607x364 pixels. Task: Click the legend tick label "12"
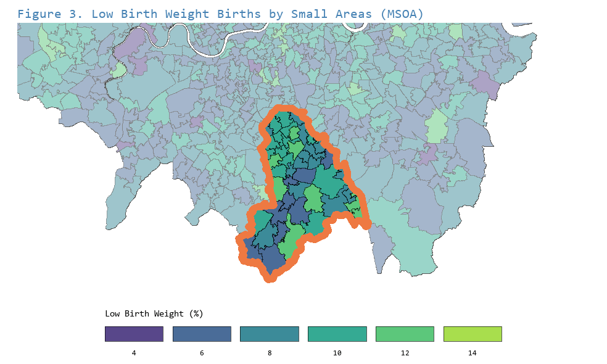405,353
